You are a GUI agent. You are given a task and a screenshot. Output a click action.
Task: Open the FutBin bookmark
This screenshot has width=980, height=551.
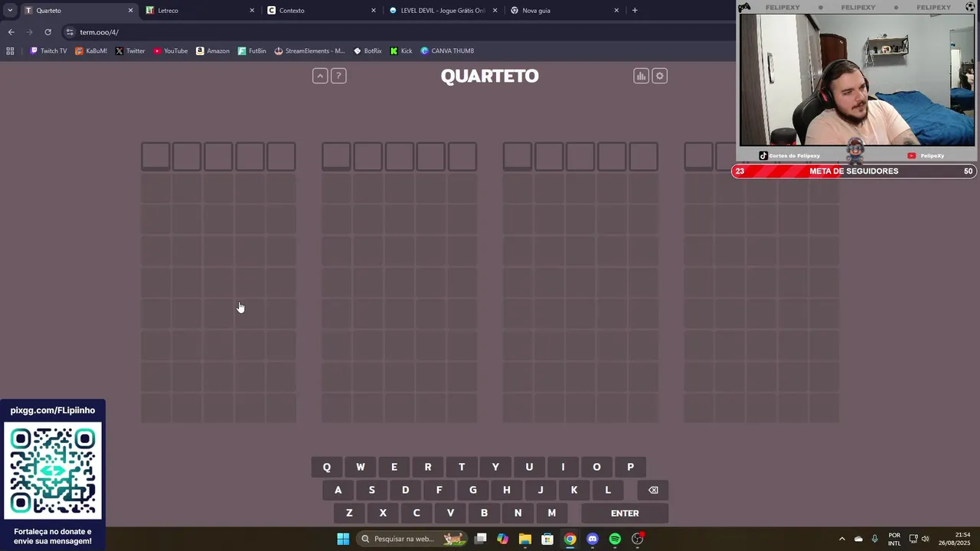tap(252, 51)
